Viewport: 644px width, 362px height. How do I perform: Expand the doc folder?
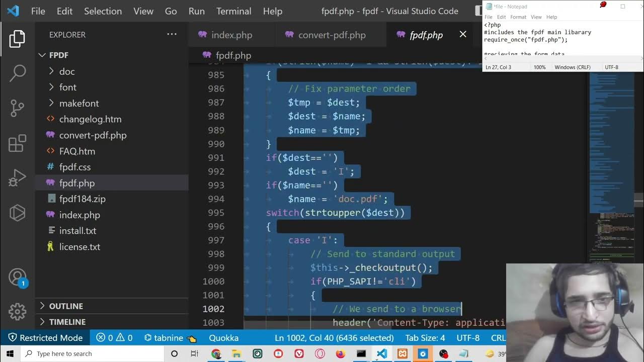click(x=66, y=71)
